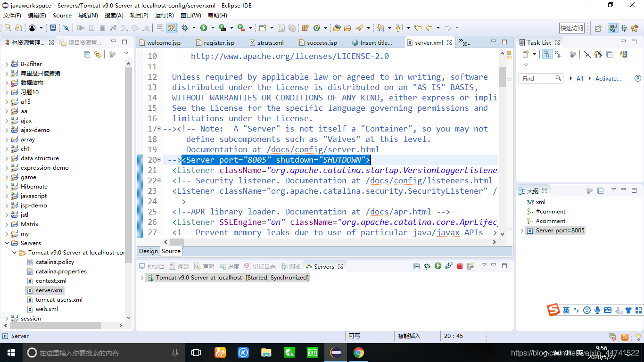The image size is (644, 362).
Task: Expand the Tomcat v9.0 Server entry in Servers view
Action: coord(142,278)
